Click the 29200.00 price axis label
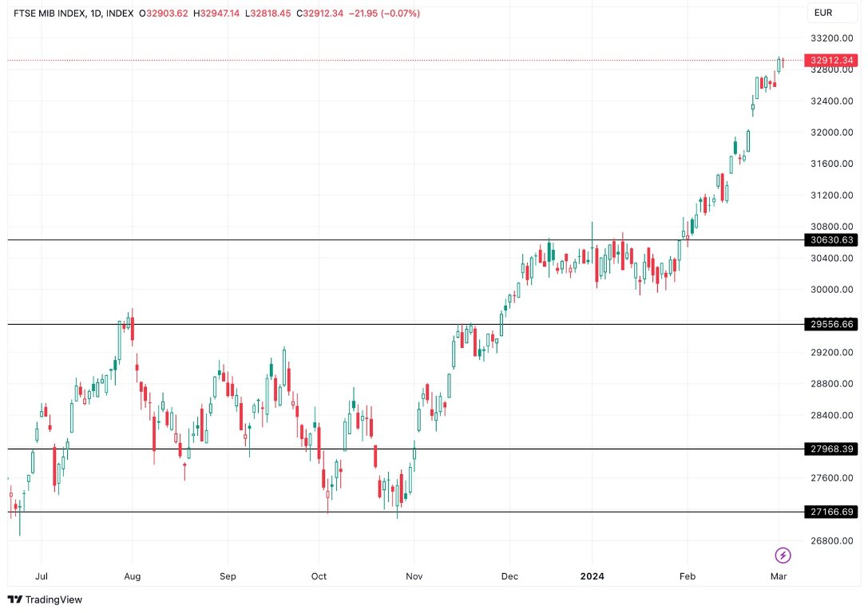The height and width of the screenshot is (613, 868). (x=831, y=352)
